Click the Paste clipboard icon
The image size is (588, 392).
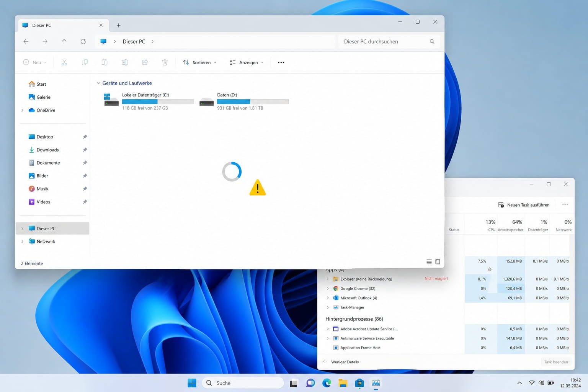tap(105, 62)
